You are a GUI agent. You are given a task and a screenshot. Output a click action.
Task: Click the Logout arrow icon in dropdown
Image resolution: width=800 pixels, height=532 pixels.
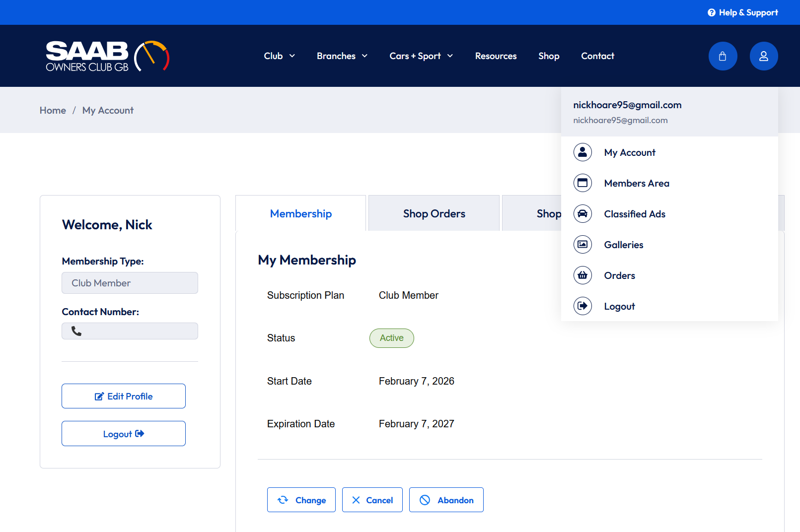582,306
